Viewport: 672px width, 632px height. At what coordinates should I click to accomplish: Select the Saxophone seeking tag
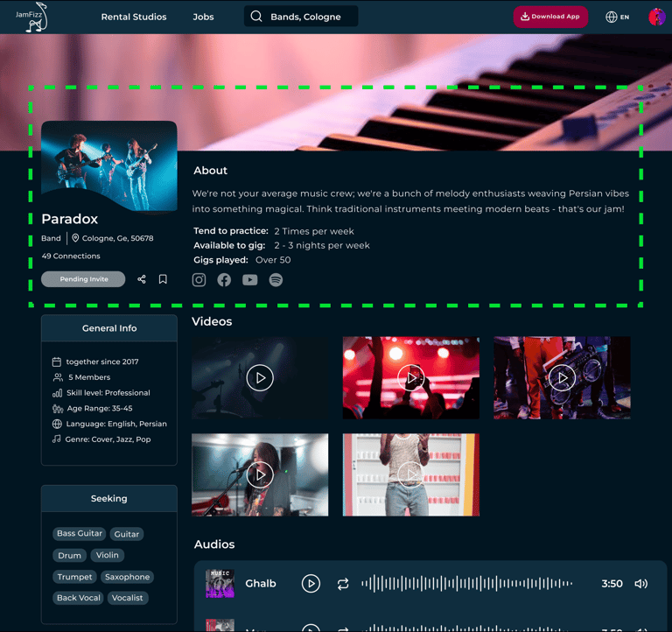[x=127, y=577]
